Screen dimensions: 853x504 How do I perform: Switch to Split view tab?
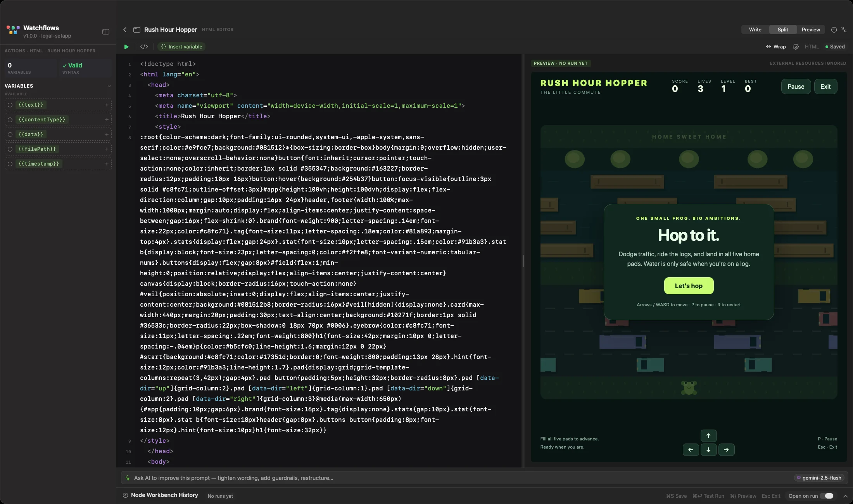783,29
